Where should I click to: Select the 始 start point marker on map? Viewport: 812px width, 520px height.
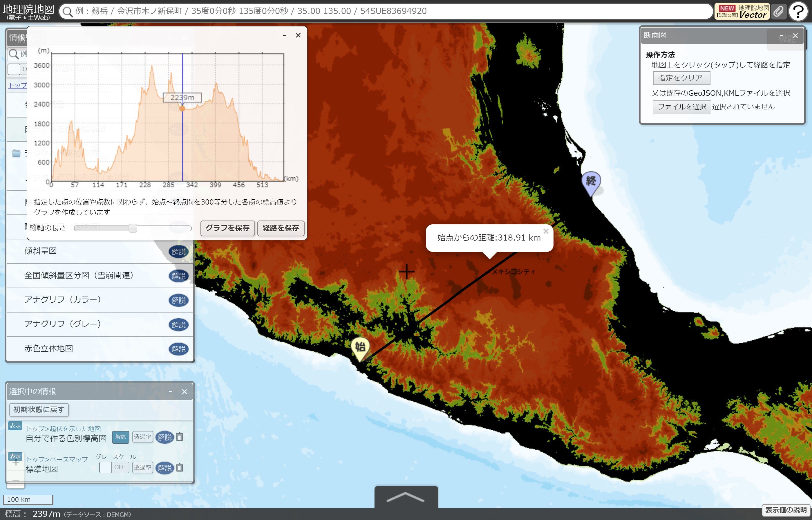(360, 349)
